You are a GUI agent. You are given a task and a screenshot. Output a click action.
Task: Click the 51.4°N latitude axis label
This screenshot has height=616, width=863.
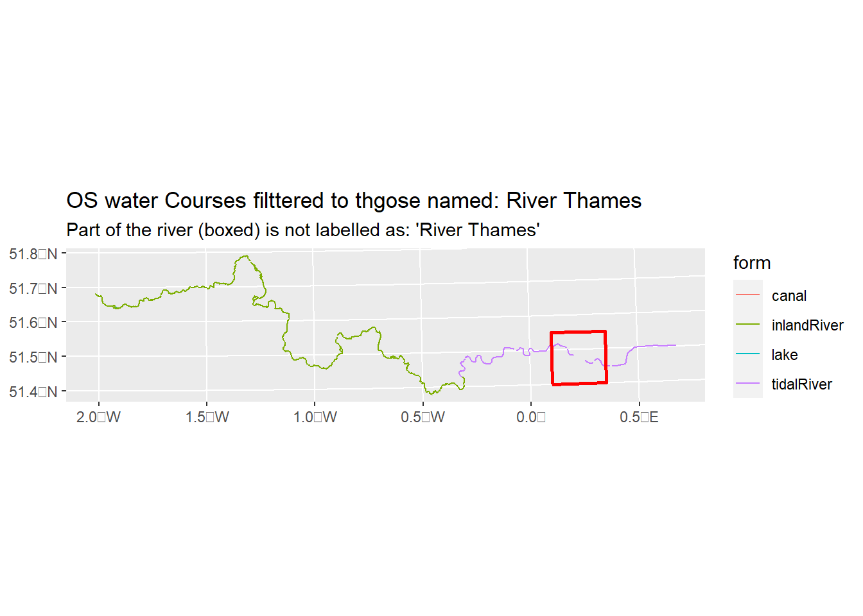coord(33,391)
